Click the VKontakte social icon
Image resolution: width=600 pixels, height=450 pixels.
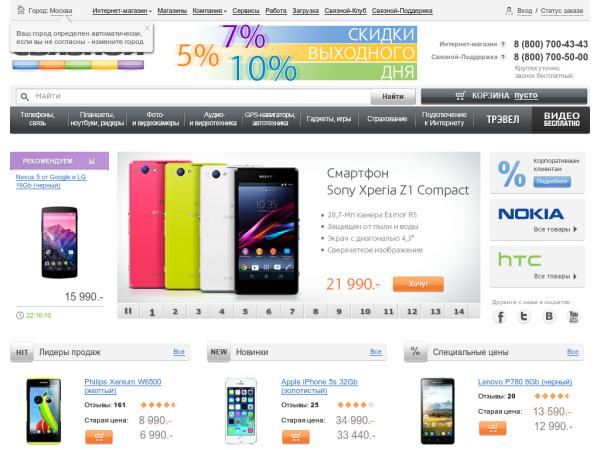pos(549,316)
